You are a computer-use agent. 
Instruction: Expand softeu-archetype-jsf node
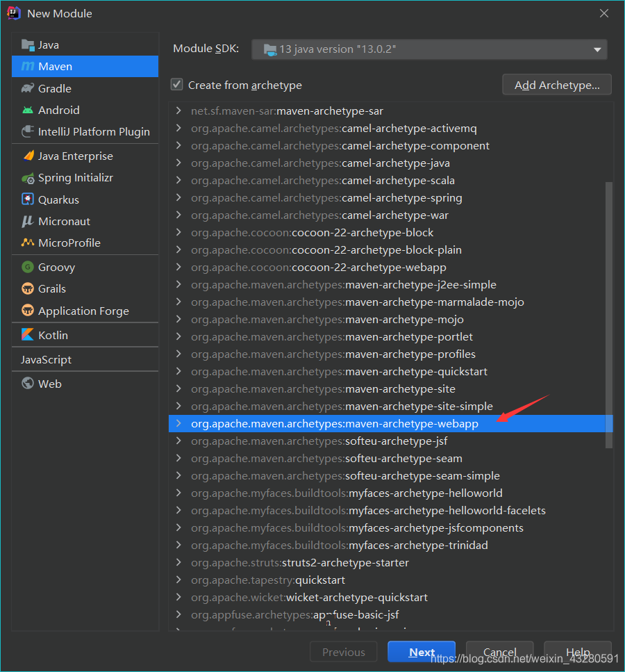pyautogui.click(x=178, y=441)
